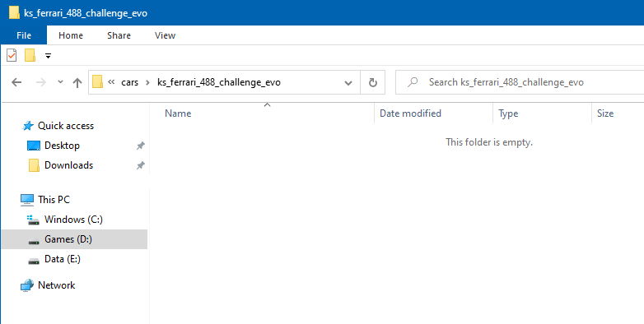
Task: Click the New folder quick access icon
Action: pos(30,55)
